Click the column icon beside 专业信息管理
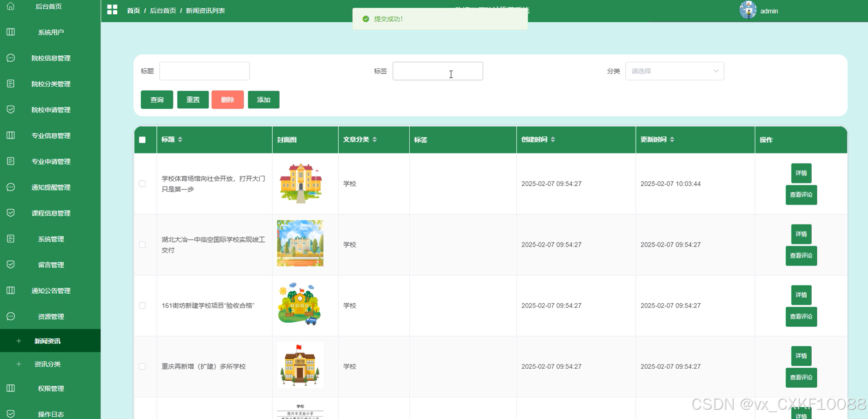The width and height of the screenshot is (868, 419). 11,135
